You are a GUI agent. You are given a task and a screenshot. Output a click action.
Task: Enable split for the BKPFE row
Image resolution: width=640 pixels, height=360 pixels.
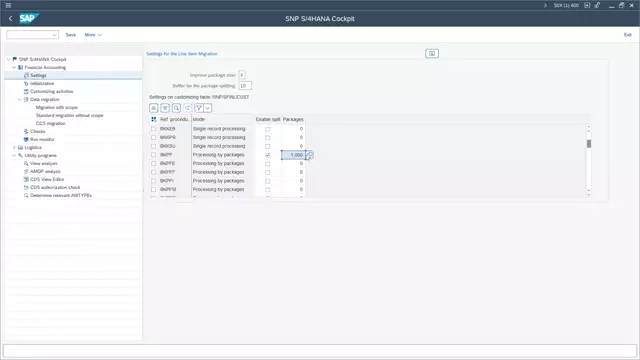268,164
